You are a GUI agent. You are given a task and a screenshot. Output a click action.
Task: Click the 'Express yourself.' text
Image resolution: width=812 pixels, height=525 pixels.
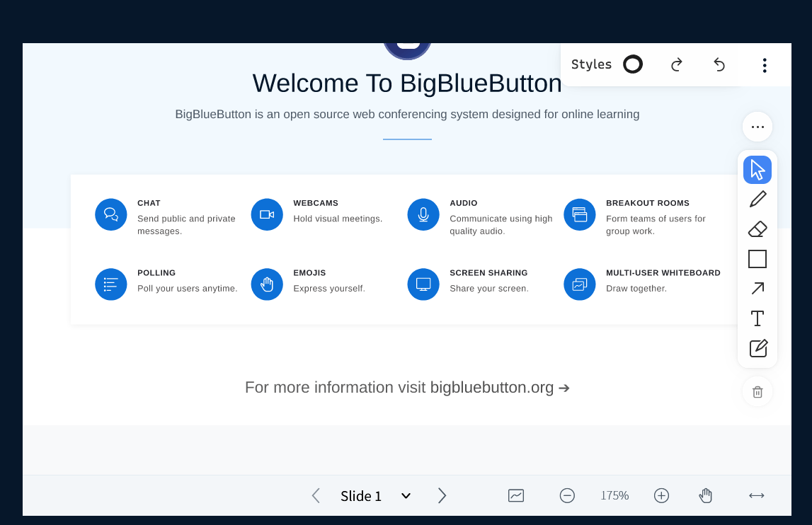pyautogui.click(x=329, y=289)
